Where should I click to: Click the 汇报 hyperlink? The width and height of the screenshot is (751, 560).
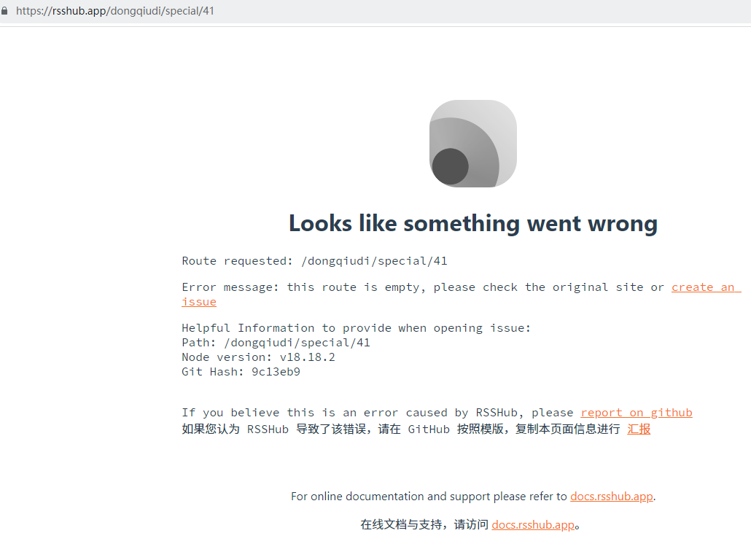(638, 429)
